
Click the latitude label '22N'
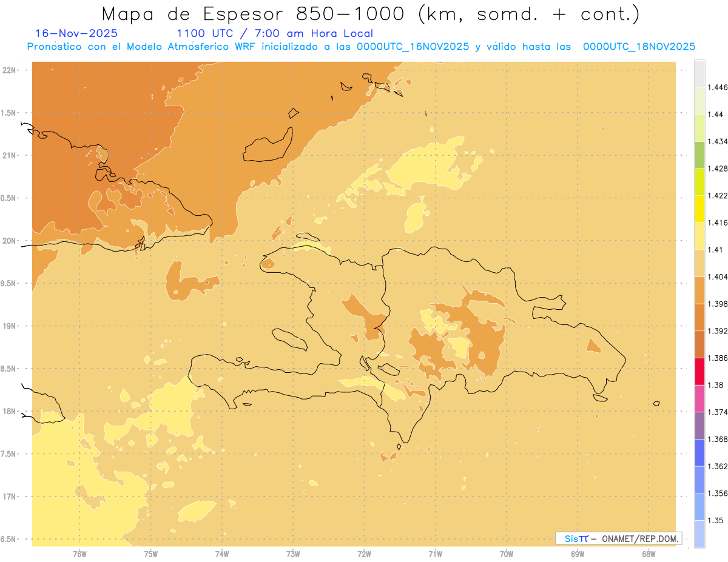(10, 70)
